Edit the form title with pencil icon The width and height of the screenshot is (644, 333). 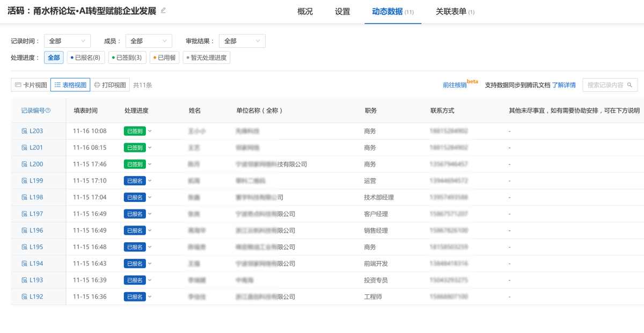tap(164, 10)
